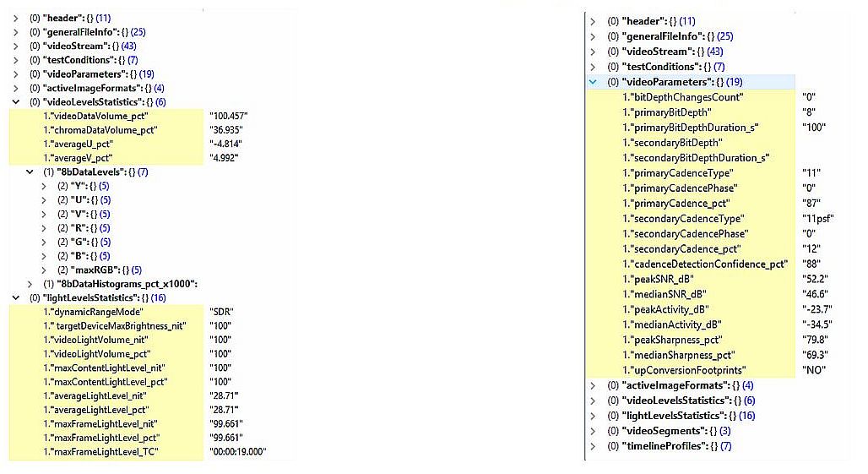Collapse expanded "videoParameters" node in right panel

tap(593, 82)
